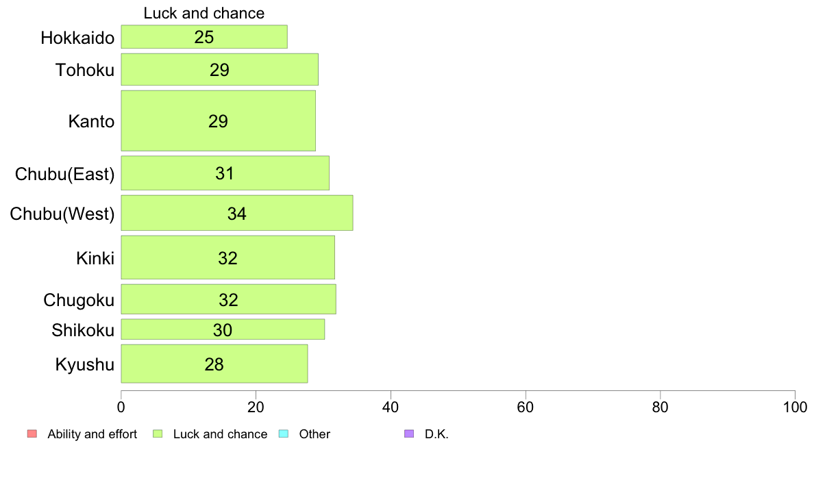Screen dimensions: 814x504
Task: Click the Chubu(East) bar showing 31
Action: pos(225,173)
